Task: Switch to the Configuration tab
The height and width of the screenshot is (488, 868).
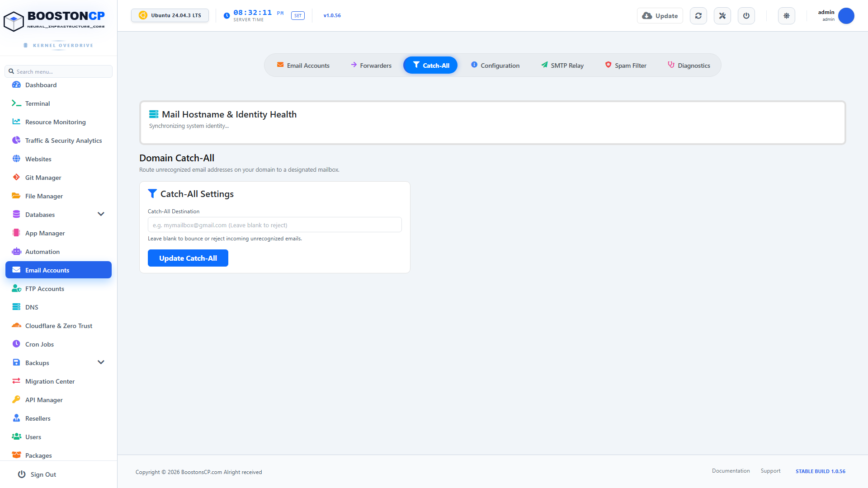Action: point(495,66)
